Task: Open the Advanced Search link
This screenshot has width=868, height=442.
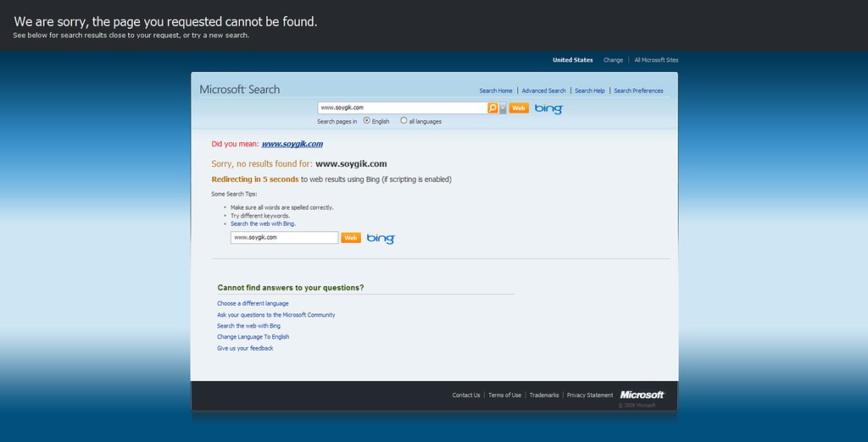Action: point(543,91)
